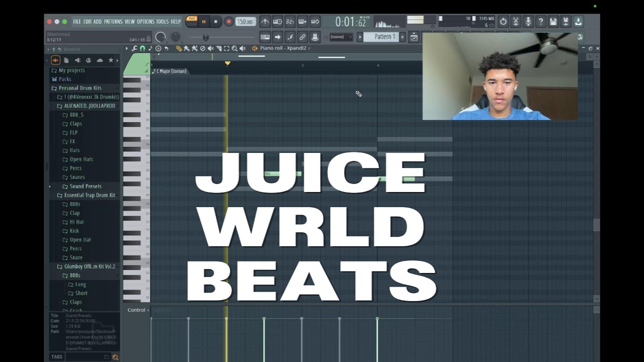Select the playback speaker tool
This screenshot has height=362, width=644.
(x=243, y=48)
